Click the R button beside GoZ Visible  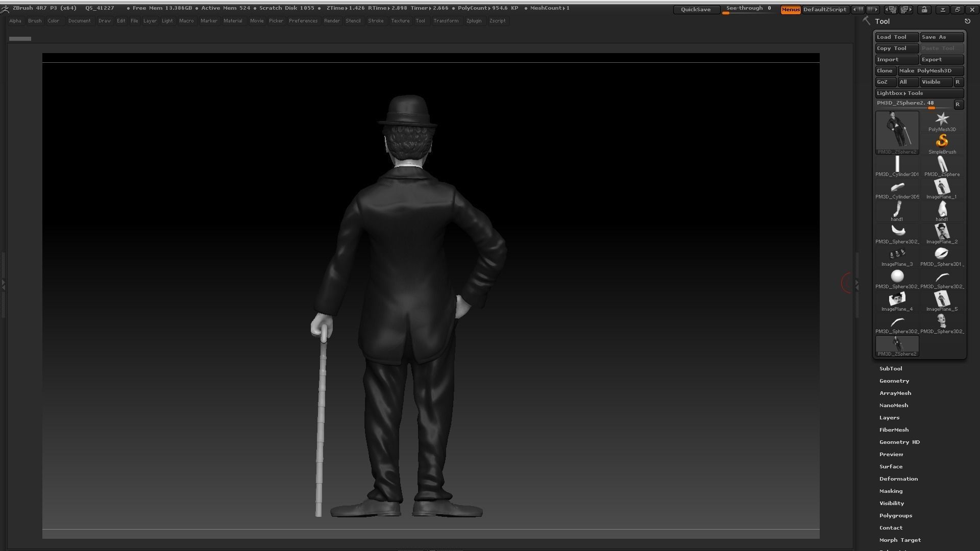click(958, 82)
